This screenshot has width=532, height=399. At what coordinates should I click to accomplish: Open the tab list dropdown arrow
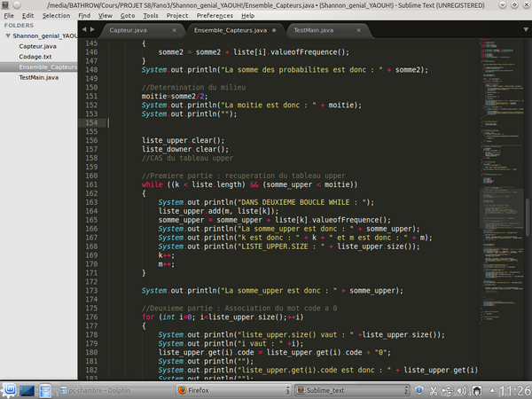click(523, 30)
